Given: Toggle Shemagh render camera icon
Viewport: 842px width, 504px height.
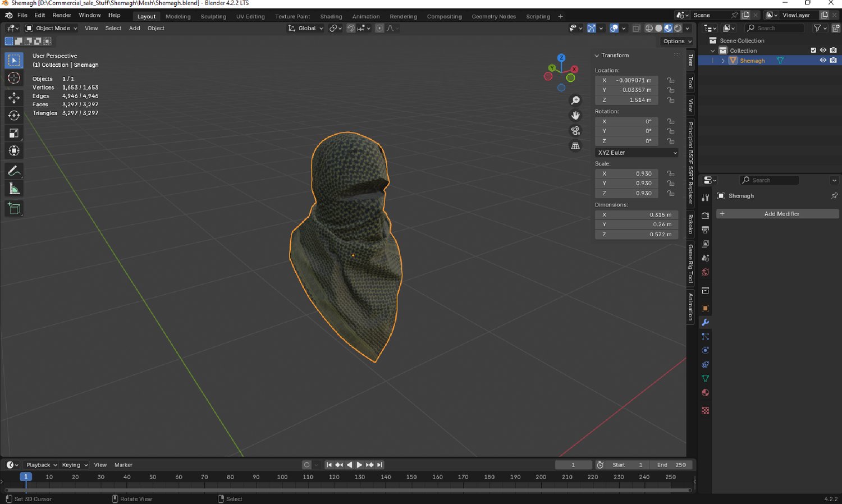Looking at the screenshot, I should click(x=833, y=61).
